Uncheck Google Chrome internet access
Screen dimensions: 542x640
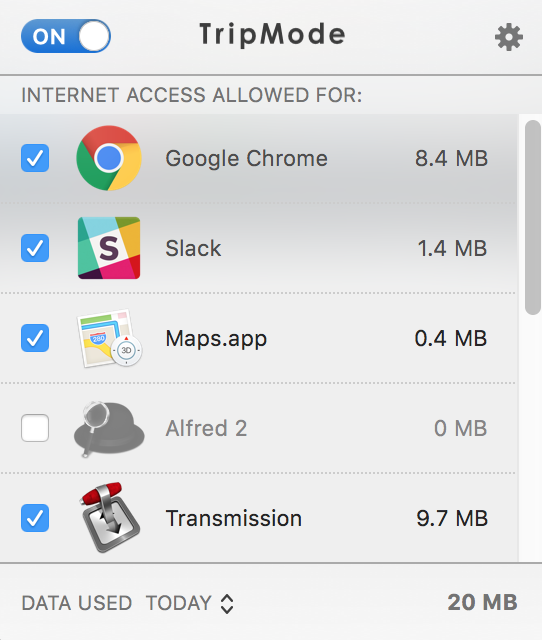[x=35, y=158]
